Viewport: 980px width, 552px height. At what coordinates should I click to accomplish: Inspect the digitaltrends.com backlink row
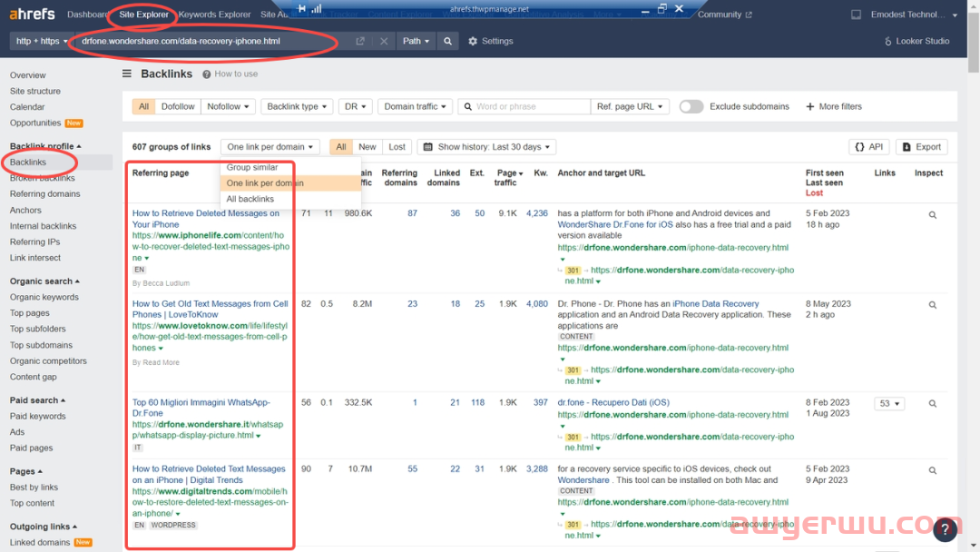point(933,470)
